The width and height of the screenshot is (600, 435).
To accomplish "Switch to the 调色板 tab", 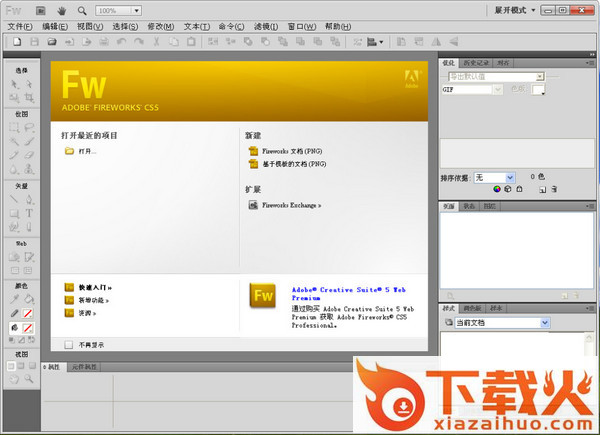I will (x=472, y=308).
